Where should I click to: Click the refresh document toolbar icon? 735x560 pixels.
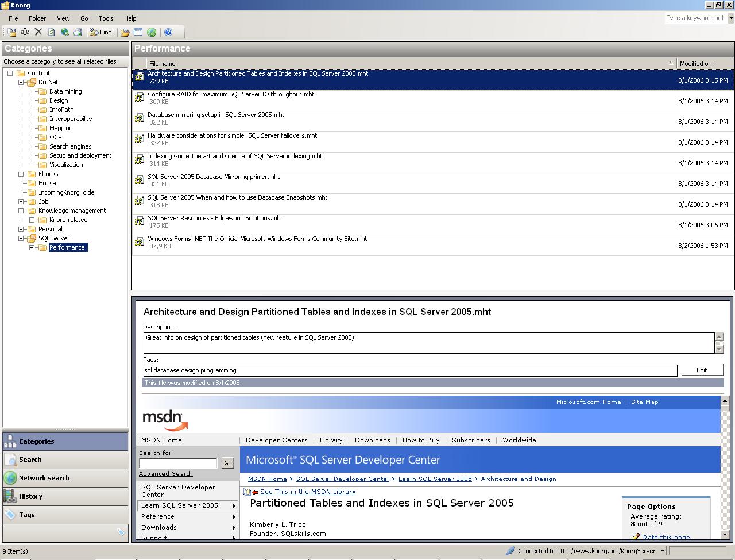tap(52, 32)
